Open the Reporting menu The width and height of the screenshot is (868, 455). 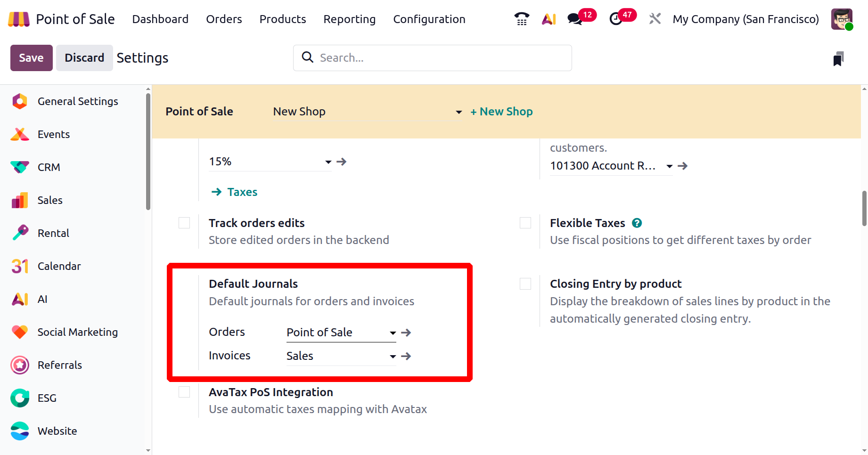click(x=349, y=19)
